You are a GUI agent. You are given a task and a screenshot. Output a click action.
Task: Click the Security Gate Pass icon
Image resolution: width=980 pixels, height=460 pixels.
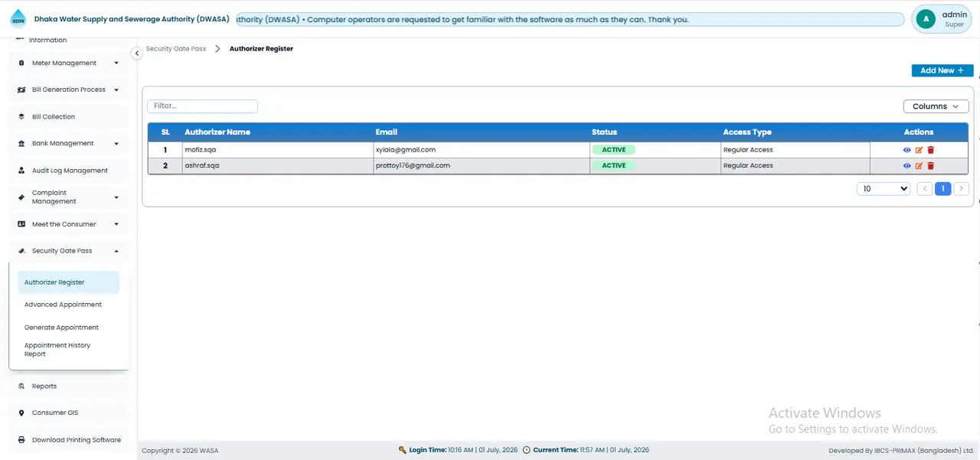point(21,251)
